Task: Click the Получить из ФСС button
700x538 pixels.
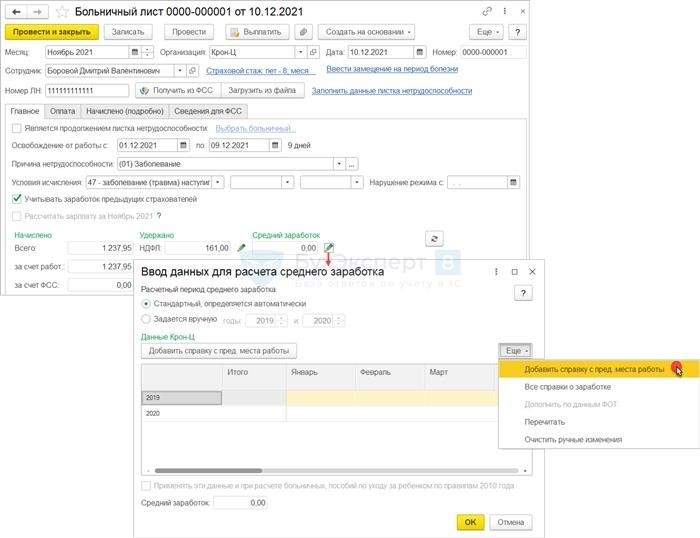Action: click(178, 91)
